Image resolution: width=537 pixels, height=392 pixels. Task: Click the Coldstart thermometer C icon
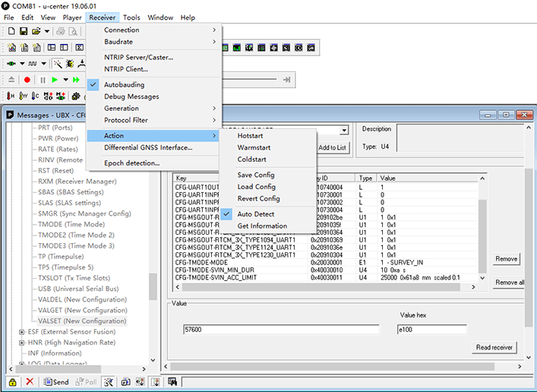(35, 96)
